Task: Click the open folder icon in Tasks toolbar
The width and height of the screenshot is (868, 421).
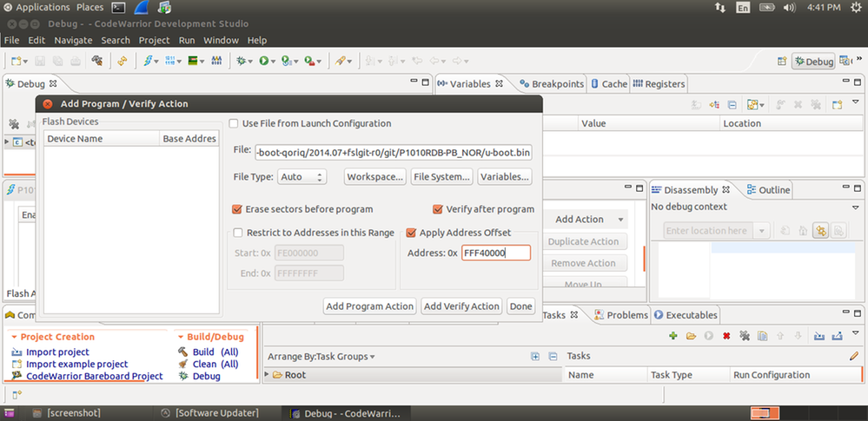Action: [x=691, y=335]
